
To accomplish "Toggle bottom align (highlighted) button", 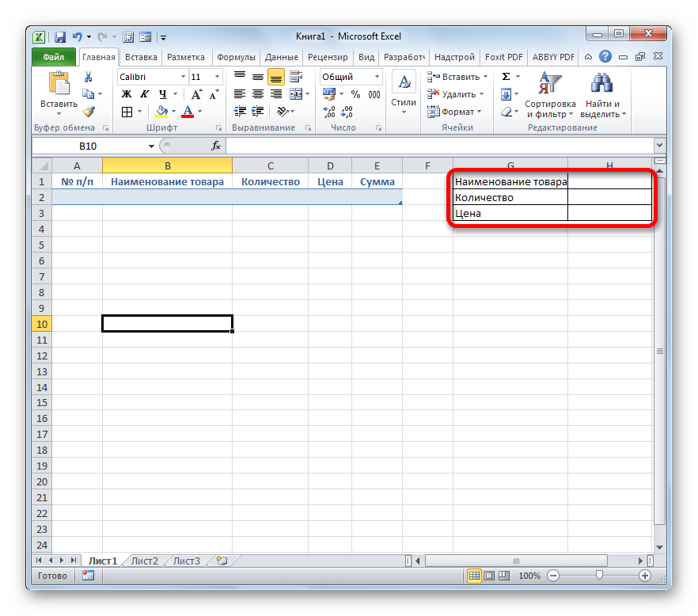I will (276, 78).
